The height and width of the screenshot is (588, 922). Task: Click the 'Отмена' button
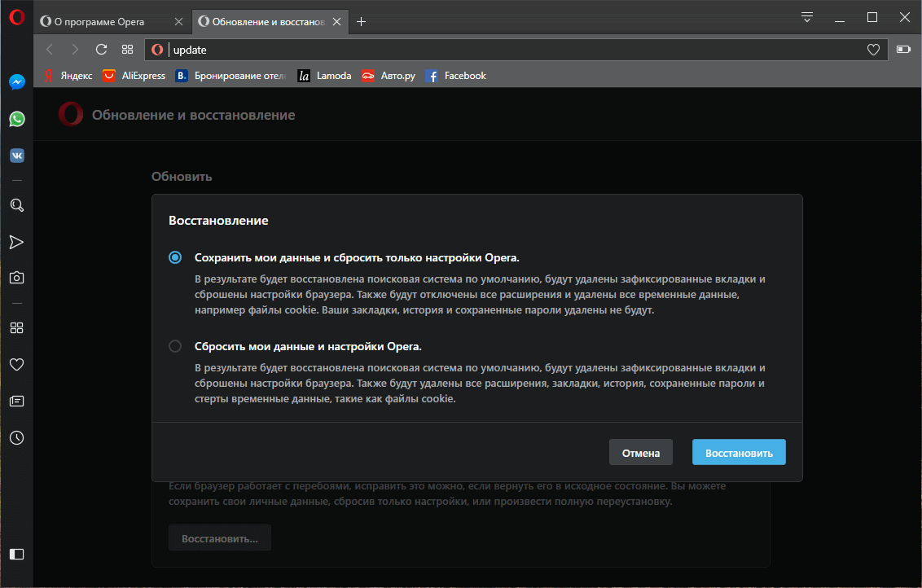point(641,452)
